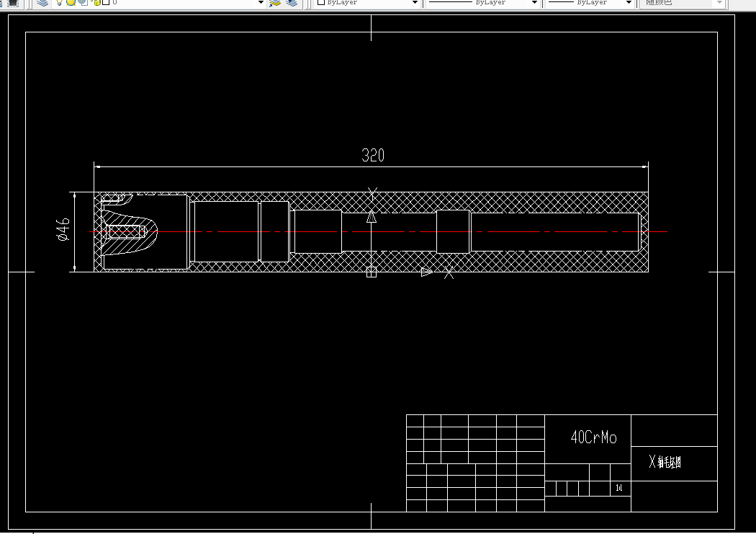Select the 1:1 scale text in title block
This screenshot has height=534, width=756.
619,488
